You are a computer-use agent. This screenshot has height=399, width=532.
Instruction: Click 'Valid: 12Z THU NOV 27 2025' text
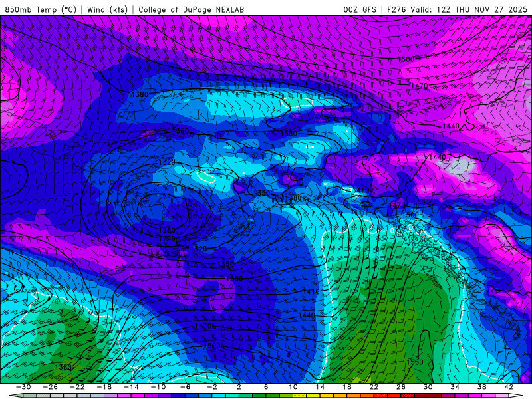[x=469, y=9]
